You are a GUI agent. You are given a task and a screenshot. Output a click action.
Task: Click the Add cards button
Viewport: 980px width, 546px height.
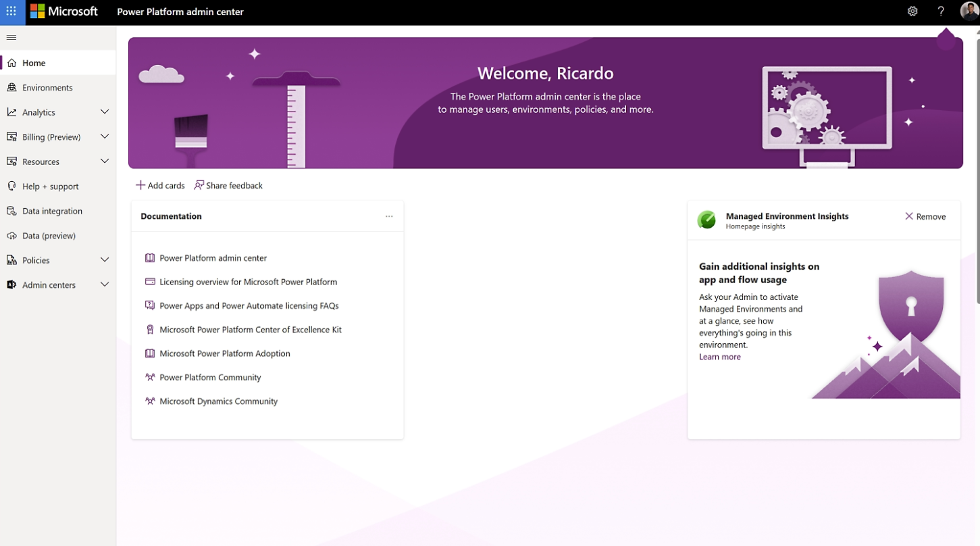click(160, 185)
